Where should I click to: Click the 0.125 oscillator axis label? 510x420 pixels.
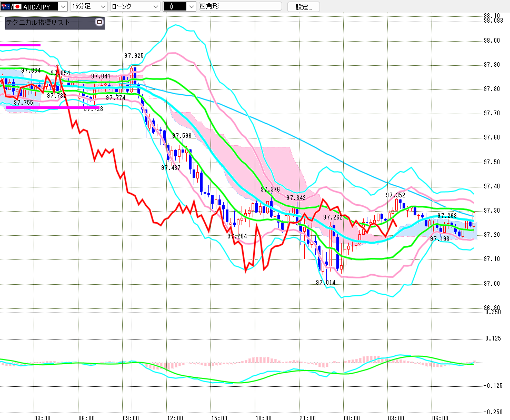494,338
